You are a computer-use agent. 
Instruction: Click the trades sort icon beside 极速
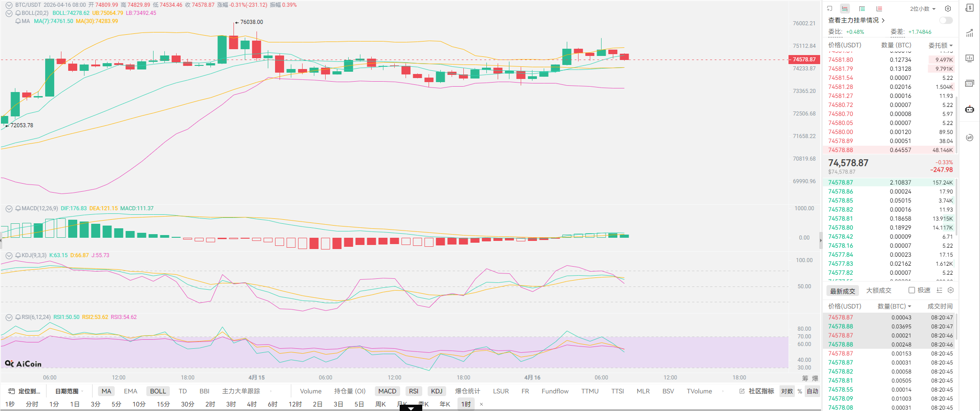pyautogui.click(x=939, y=290)
